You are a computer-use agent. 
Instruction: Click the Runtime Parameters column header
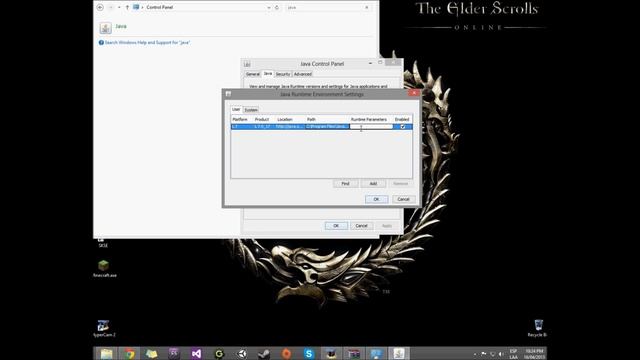pos(371,119)
